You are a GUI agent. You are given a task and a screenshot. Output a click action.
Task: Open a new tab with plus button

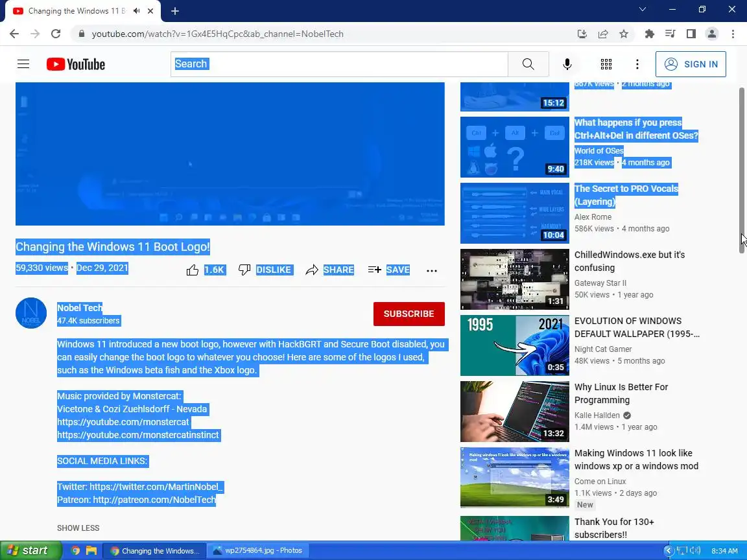[x=175, y=11]
